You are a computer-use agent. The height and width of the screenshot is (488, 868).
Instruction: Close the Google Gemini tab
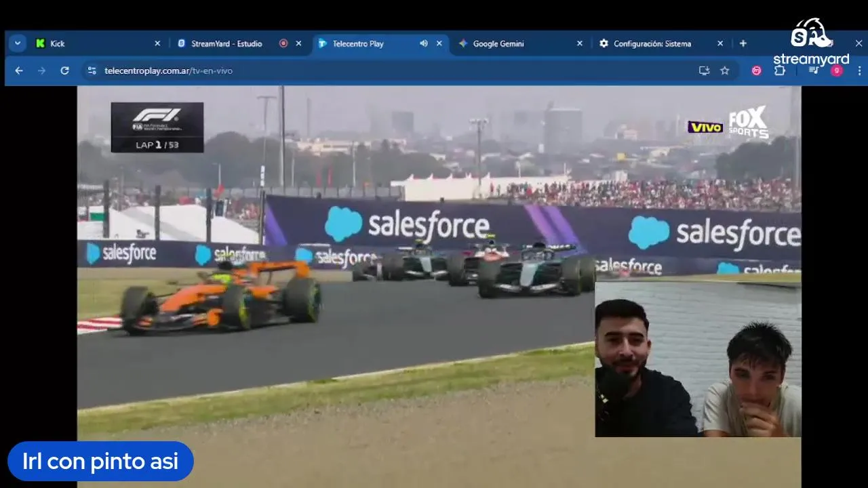(x=579, y=43)
